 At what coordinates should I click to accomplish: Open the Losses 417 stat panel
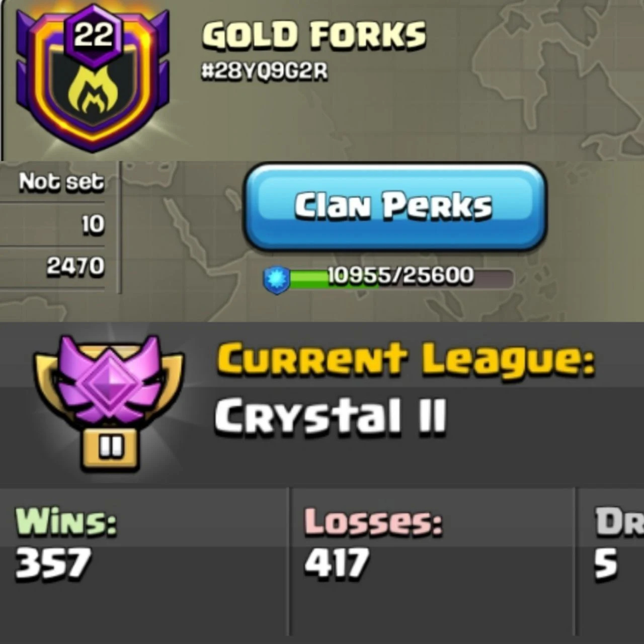point(433,561)
